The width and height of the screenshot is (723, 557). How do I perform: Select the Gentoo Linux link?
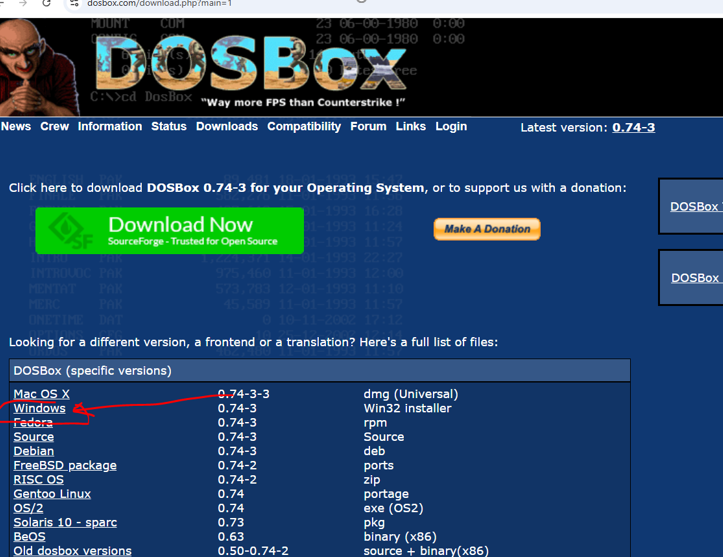(52, 494)
